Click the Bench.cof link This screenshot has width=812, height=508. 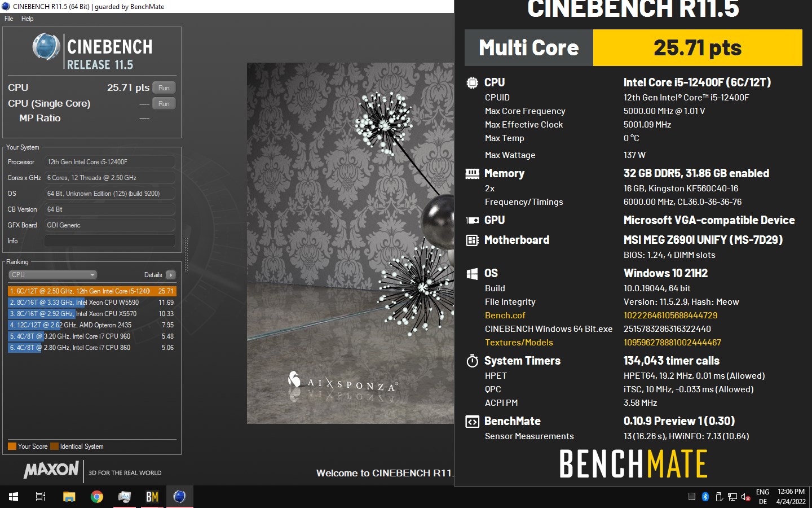tap(505, 316)
